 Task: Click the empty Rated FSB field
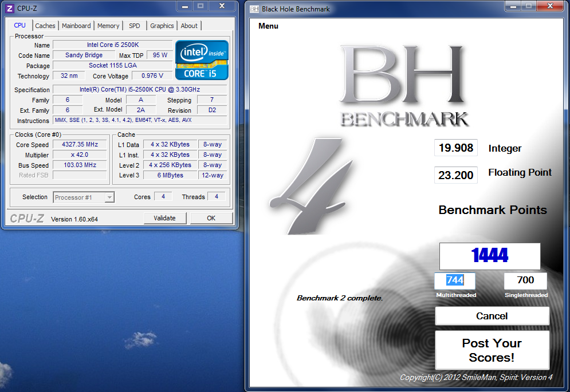tap(80, 175)
